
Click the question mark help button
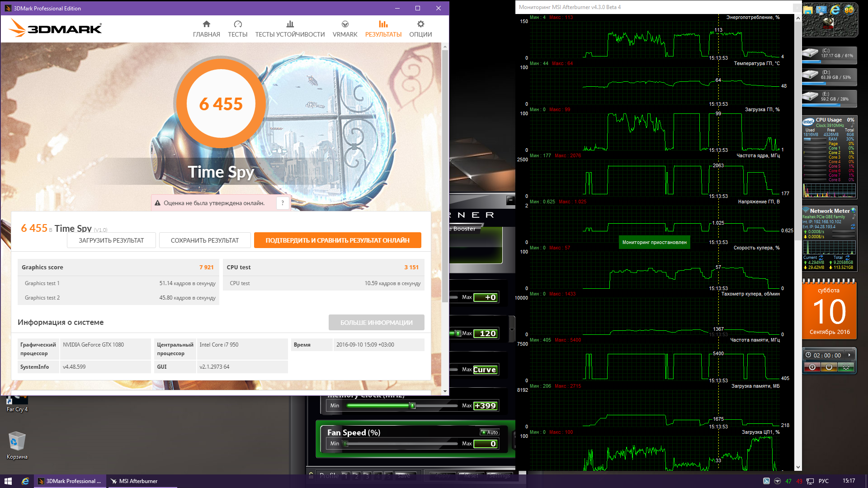coord(283,203)
